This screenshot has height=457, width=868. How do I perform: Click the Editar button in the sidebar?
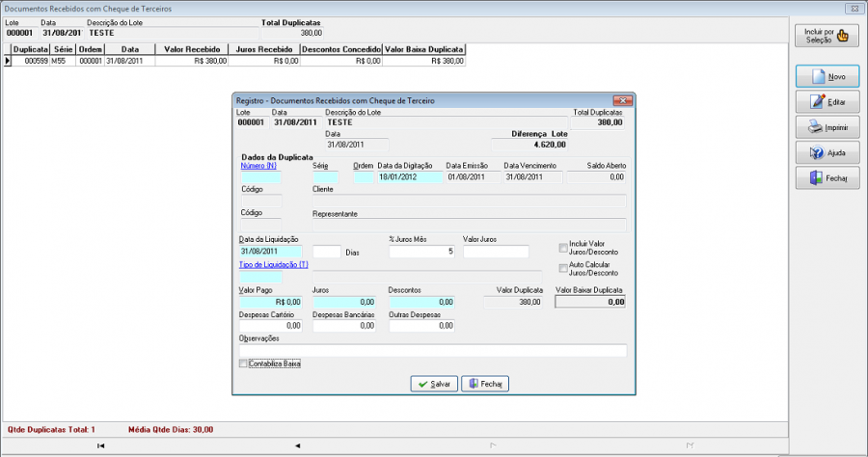[827, 102]
